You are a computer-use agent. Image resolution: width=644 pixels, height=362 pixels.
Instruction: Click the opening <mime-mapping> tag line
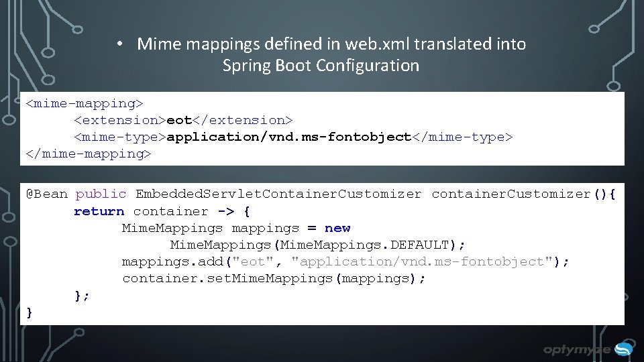tap(85, 103)
